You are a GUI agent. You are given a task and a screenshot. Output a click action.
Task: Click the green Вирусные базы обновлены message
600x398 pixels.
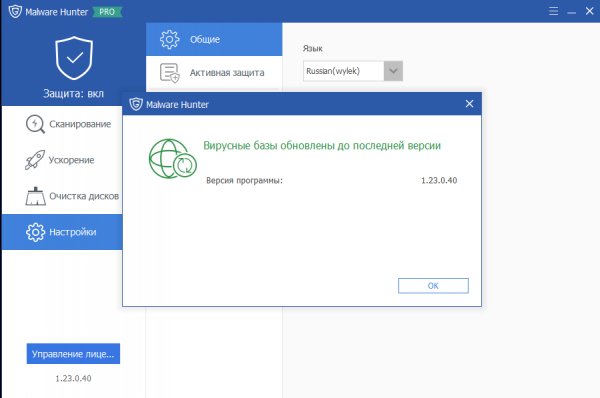point(322,146)
